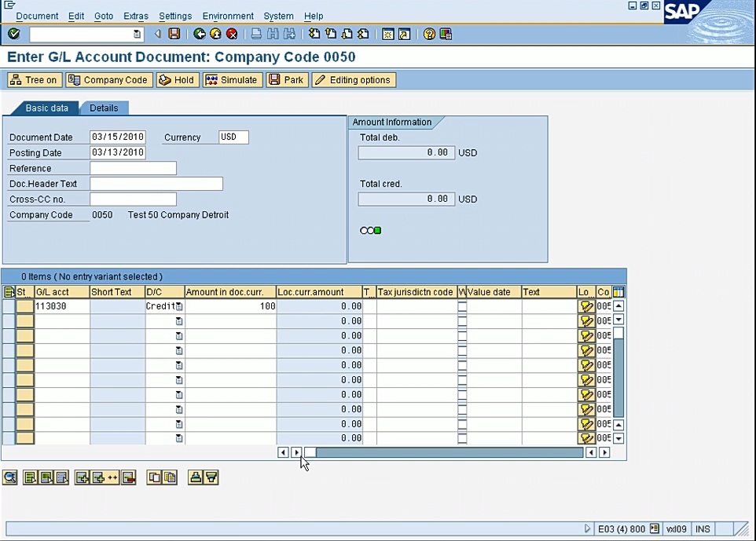Click the Hold button
The height and width of the screenshot is (541, 756).
click(178, 80)
